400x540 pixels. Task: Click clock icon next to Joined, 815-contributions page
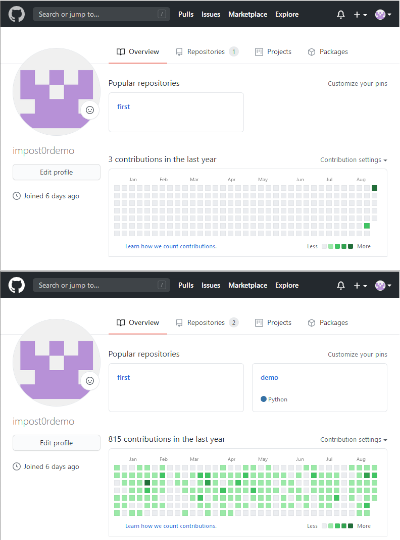(17, 467)
